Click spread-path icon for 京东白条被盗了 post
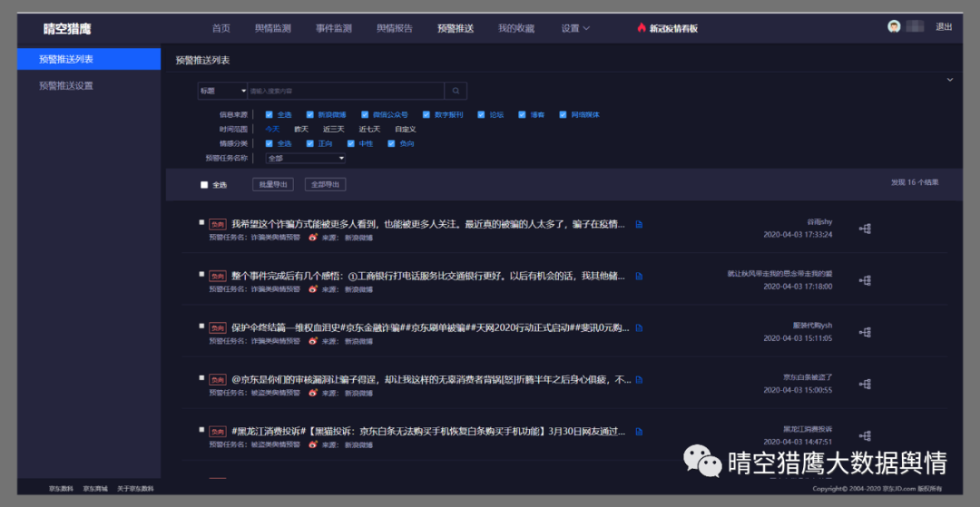 tap(865, 385)
